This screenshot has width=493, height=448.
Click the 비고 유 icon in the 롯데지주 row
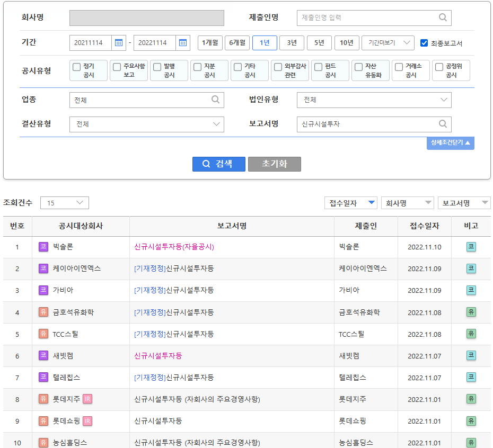coord(471,399)
